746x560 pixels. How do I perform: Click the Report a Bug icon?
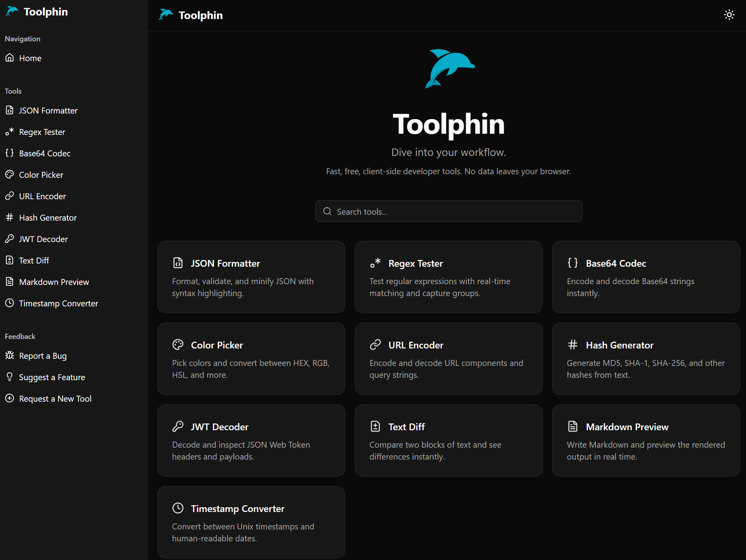point(10,356)
